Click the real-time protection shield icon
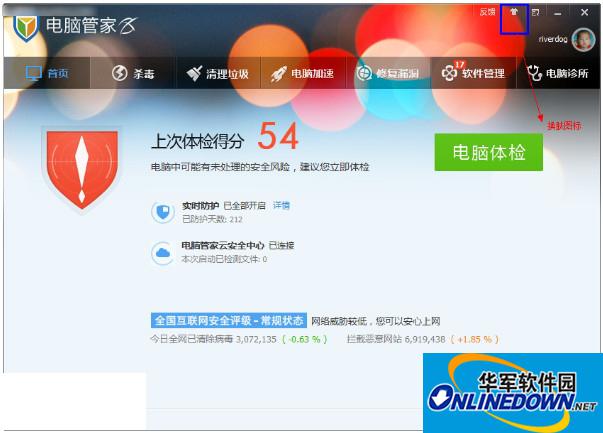Image resolution: width=603 pixels, height=433 pixels. [162, 211]
